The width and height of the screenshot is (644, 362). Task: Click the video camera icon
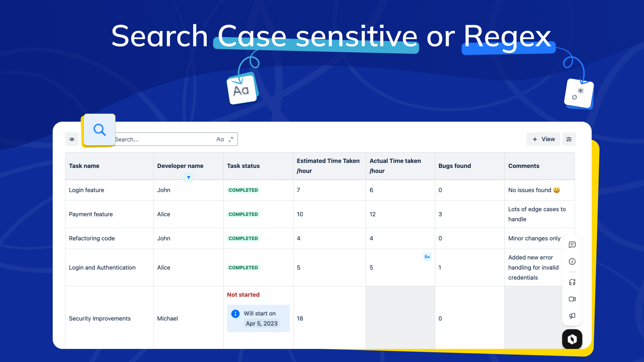pos(572,299)
